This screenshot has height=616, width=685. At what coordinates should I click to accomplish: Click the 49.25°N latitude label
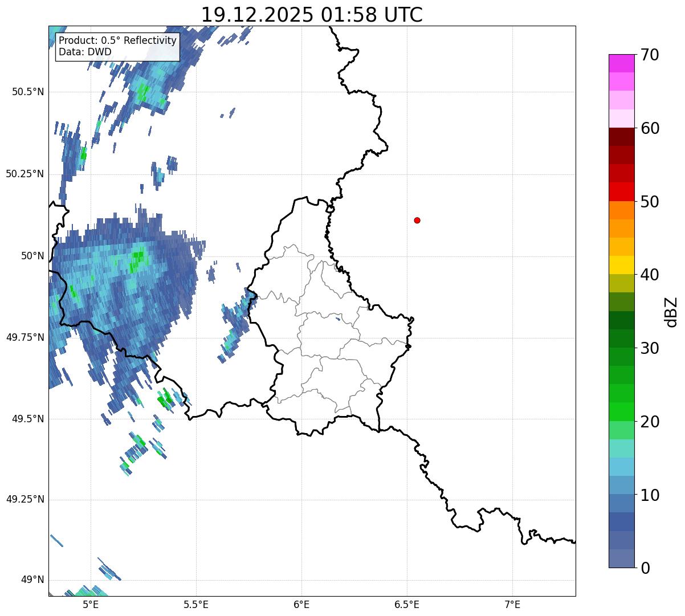[x=25, y=499]
